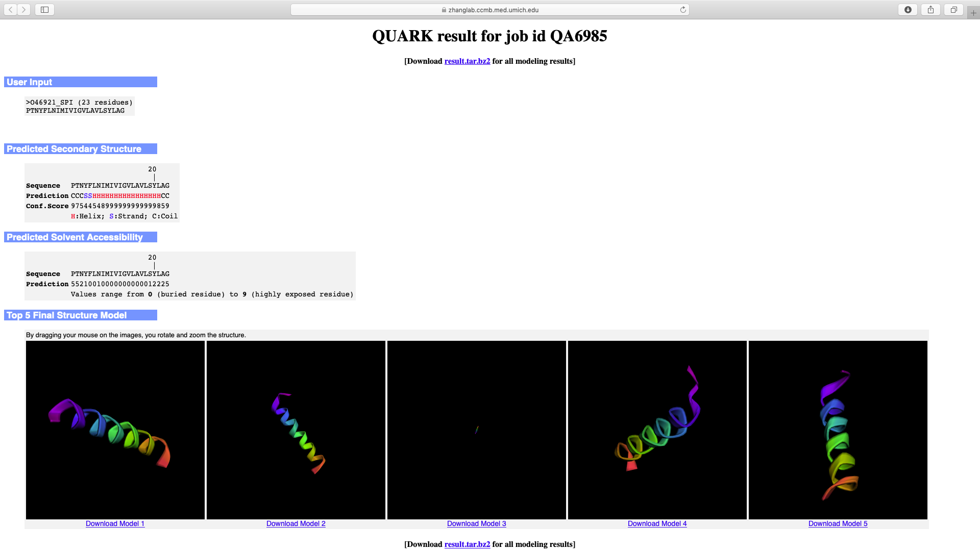Click the >O46921_SPI (23 residues) line
Viewport: 980px width, 551px height.
pyautogui.click(x=79, y=103)
